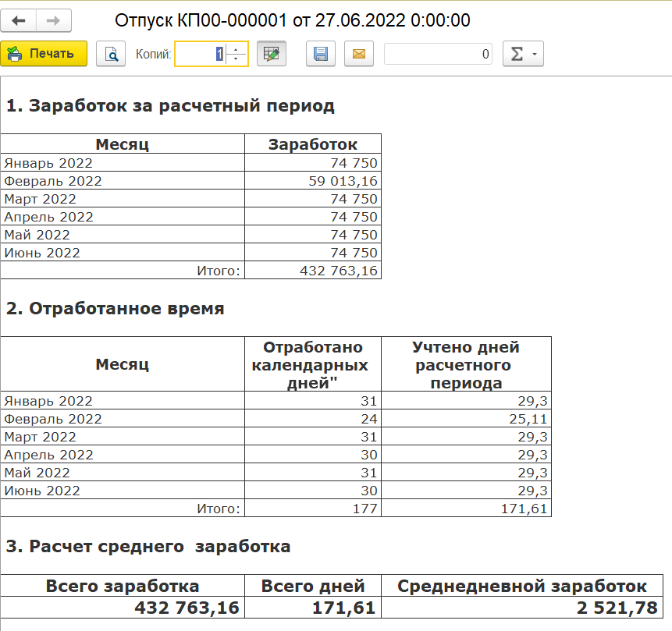This screenshot has width=672, height=631.
Task: Click the Заработок column header
Action: [313, 144]
